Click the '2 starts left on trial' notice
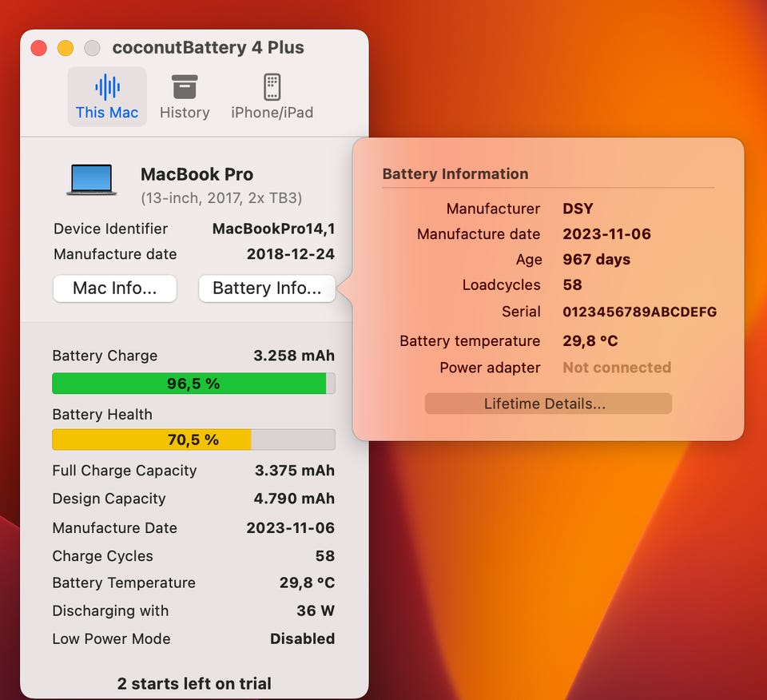The width and height of the screenshot is (767, 700). [194, 683]
